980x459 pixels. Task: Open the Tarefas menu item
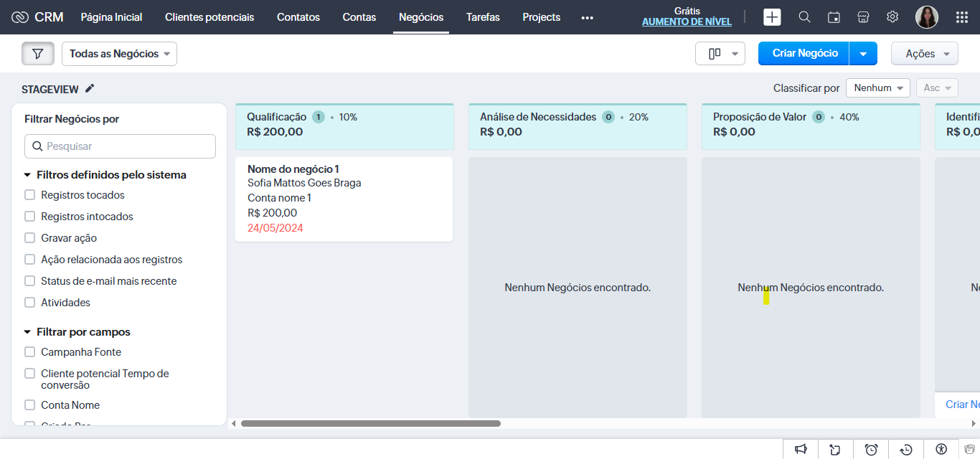pos(482,16)
